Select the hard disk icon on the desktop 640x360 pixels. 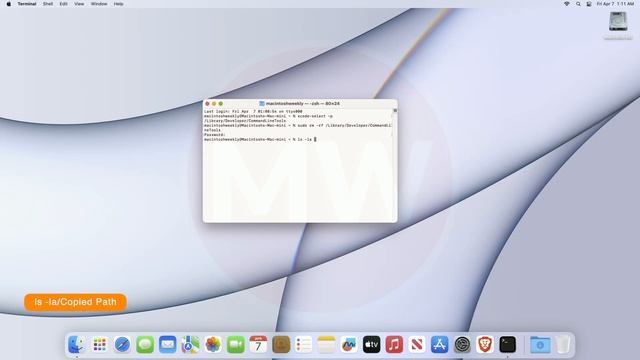point(618,22)
